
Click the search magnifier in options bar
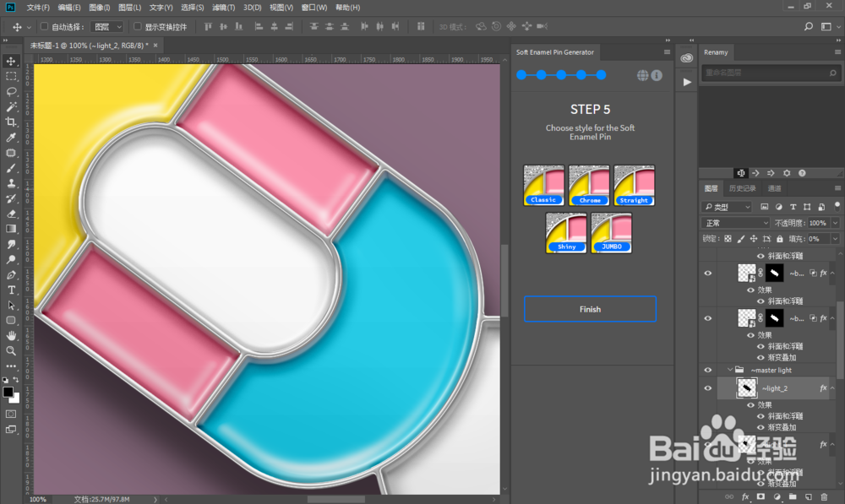click(x=809, y=26)
